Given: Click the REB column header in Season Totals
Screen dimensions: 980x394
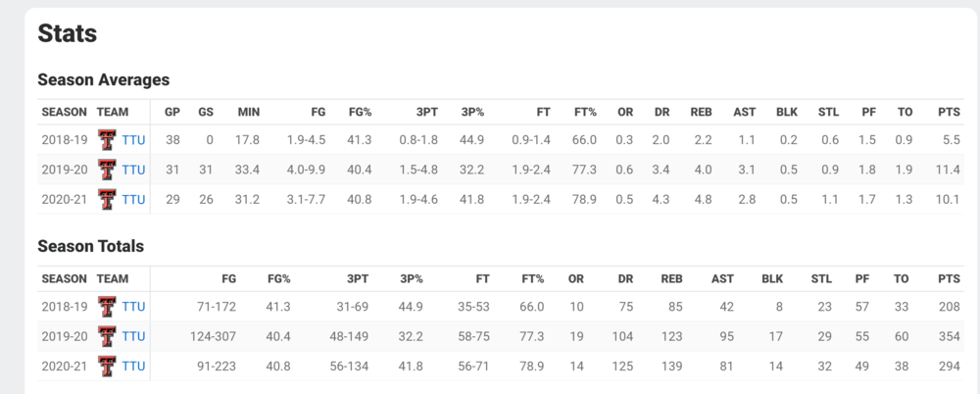Looking at the screenshot, I should tap(672, 278).
